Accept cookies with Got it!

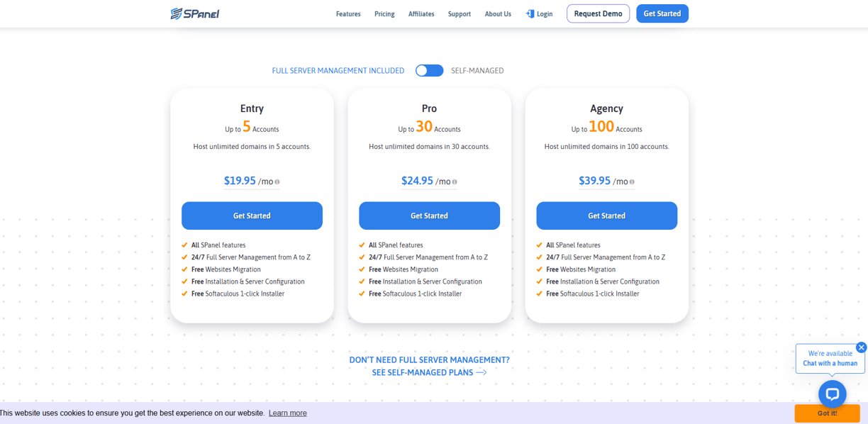pos(827,413)
